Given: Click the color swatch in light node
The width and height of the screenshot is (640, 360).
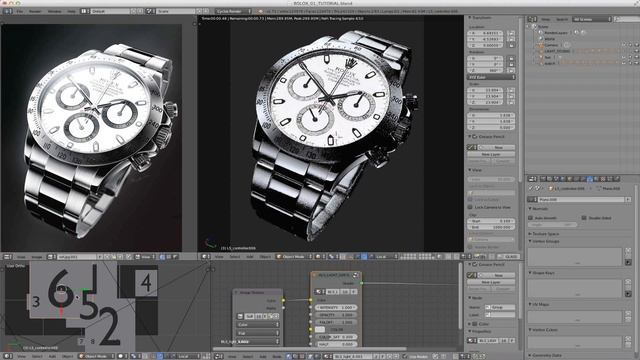Looking at the screenshot, I should coord(320,329).
